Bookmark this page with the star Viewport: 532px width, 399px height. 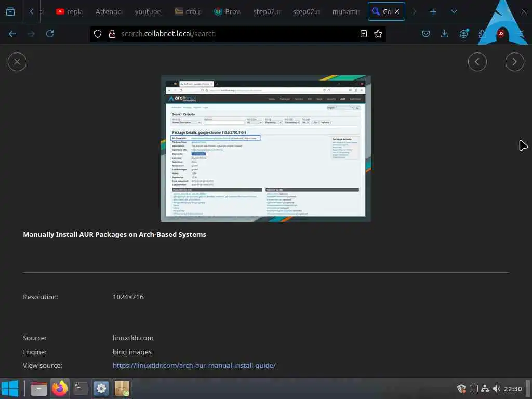[378, 34]
